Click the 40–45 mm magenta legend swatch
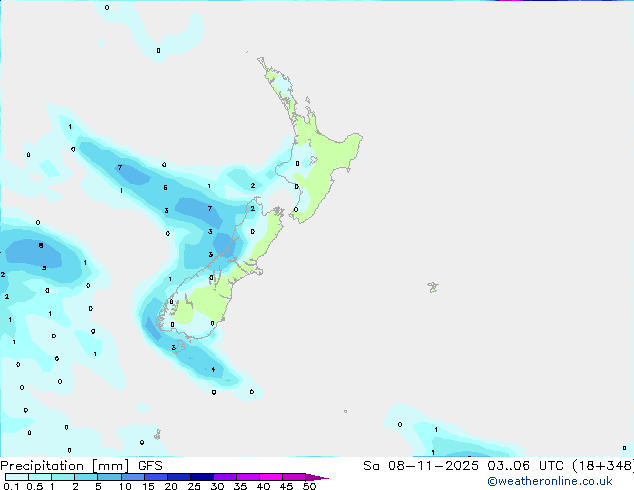Image resolution: width=634 pixels, height=490 pixels. tap(271, 477)
